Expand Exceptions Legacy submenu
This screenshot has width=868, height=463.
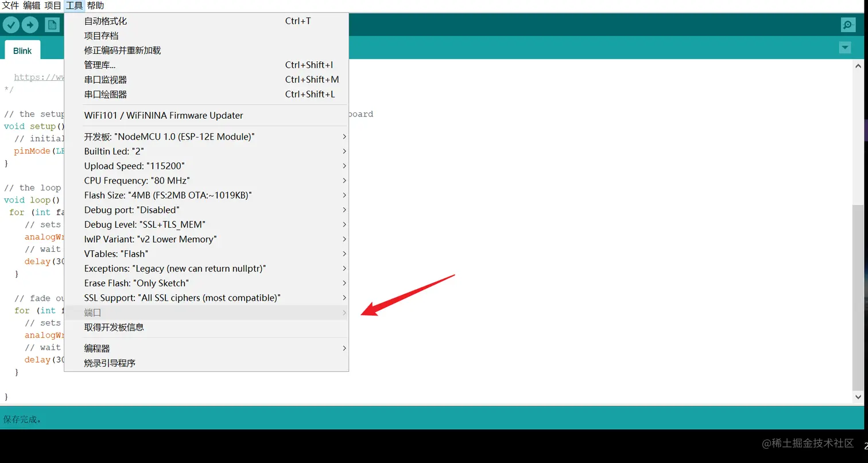point(206,269)
